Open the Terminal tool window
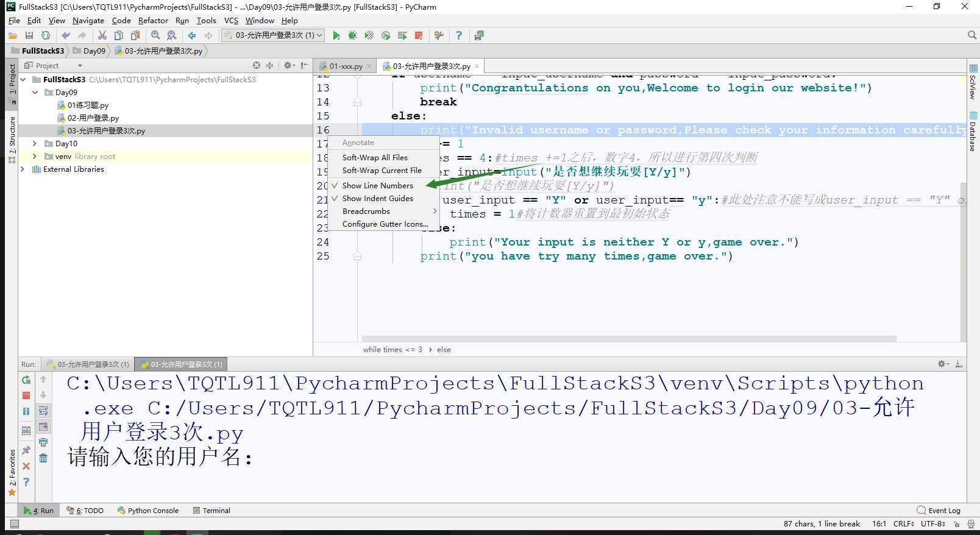 pos(211,511)
